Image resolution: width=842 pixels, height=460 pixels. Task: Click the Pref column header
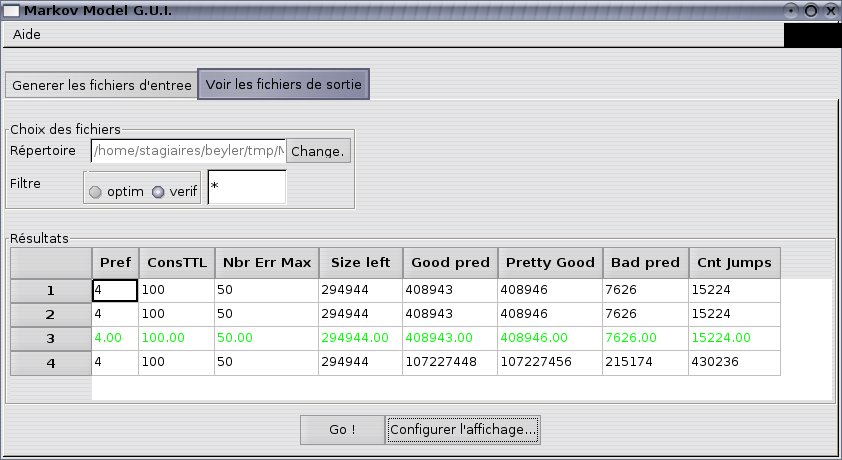tap(115, 263)
